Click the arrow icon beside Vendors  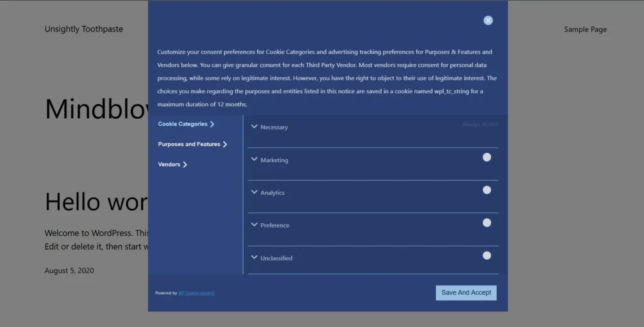pyautogui.click(x=185, y=165)
